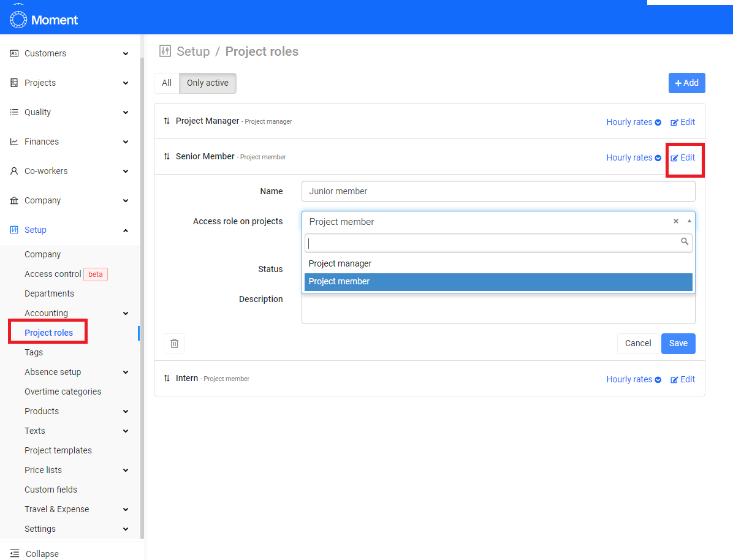
Task: Collapse the sidebar via Collapse label
Action: 42,554
